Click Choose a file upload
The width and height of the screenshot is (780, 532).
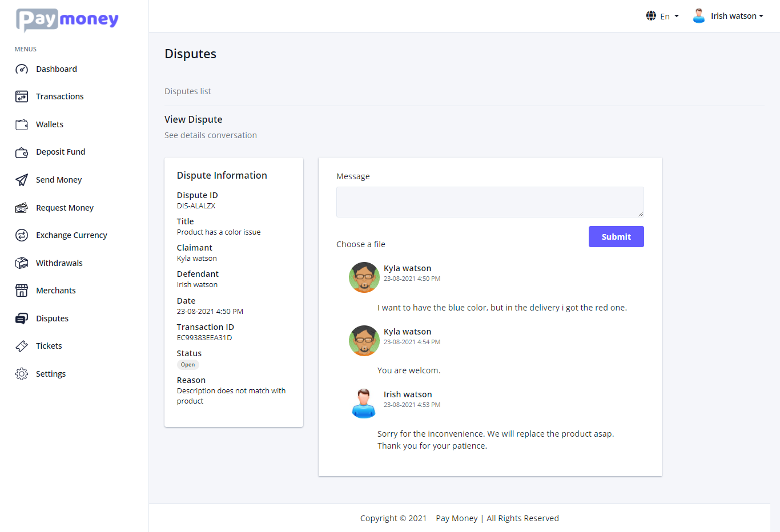(x=361, y=244)
